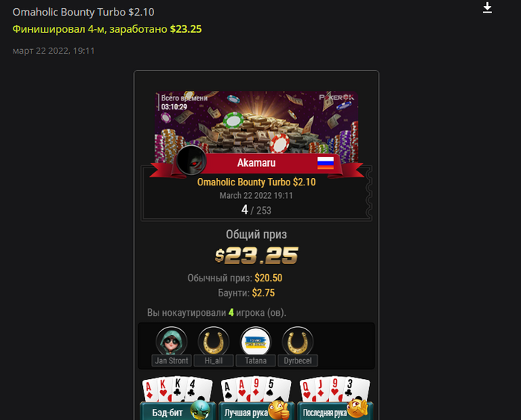The image size is (521, 420).
Task: Click the Jan Stront name label
Action: 171,360
